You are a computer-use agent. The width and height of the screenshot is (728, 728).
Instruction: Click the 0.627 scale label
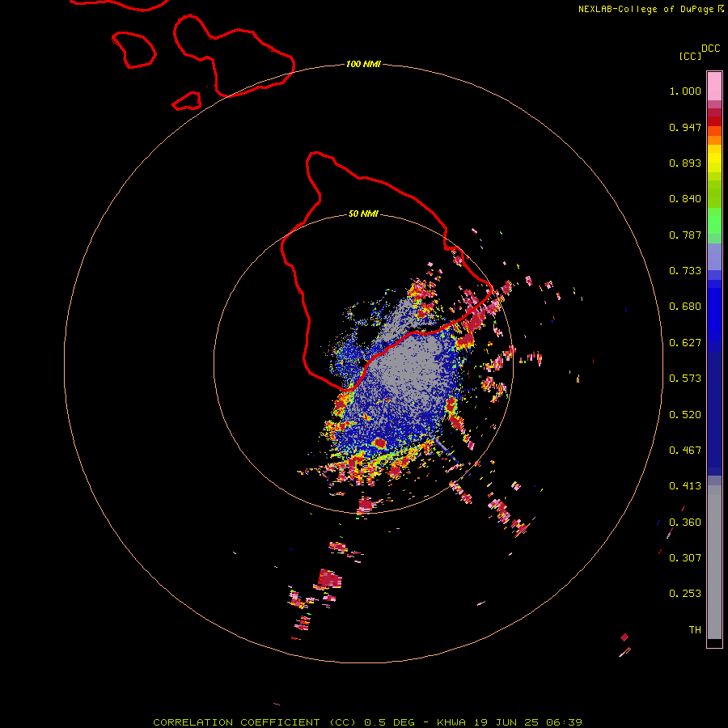(x=685, y=343)
